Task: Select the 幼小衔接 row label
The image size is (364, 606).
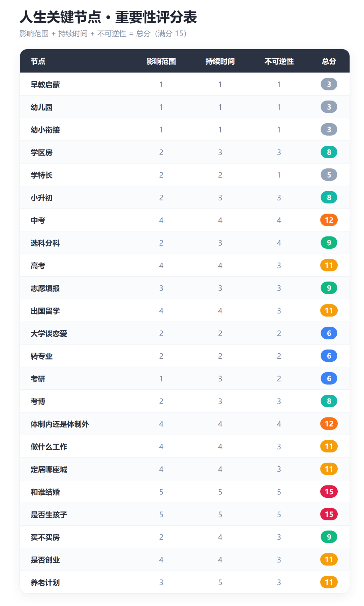Action: (45, 130)
